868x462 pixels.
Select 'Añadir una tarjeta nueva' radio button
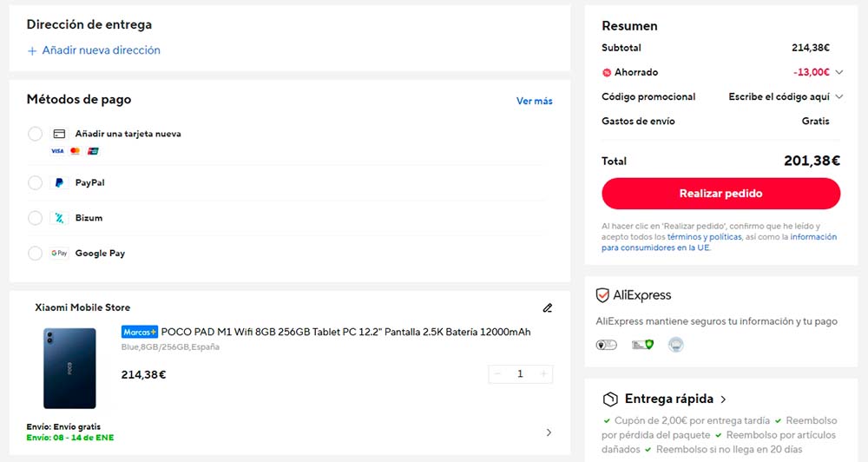click(x=35, y=134)
